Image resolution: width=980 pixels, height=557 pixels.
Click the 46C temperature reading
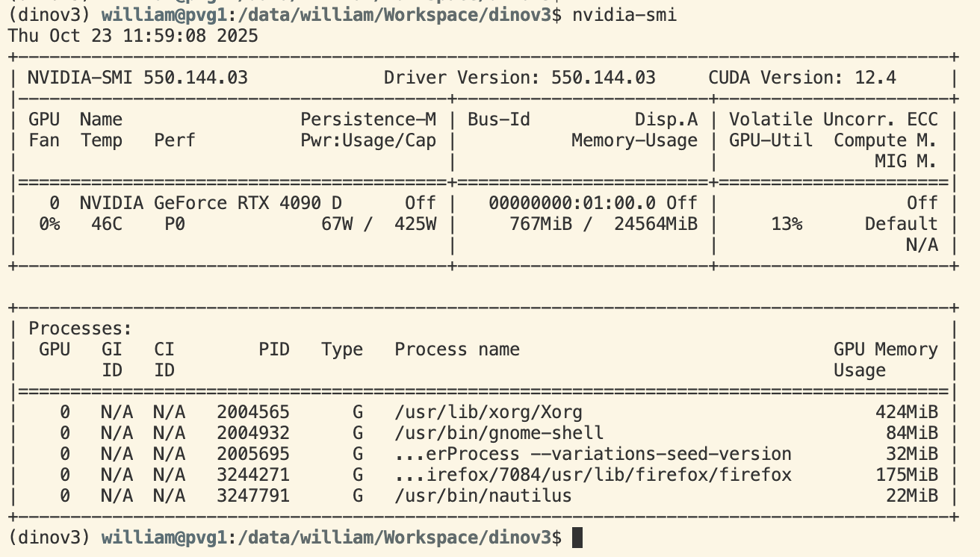tap(101, 224)
